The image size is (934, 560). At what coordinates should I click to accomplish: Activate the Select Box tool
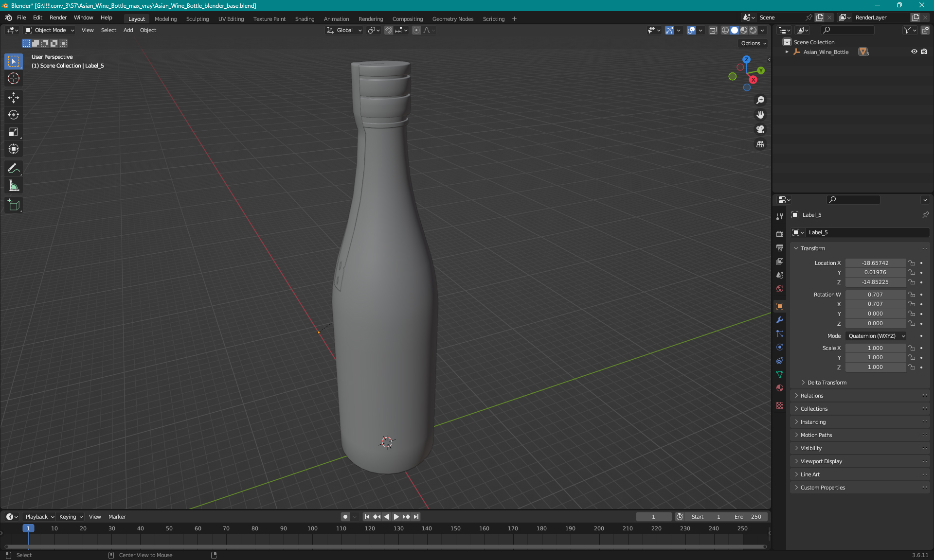click(x=14, y=61)
